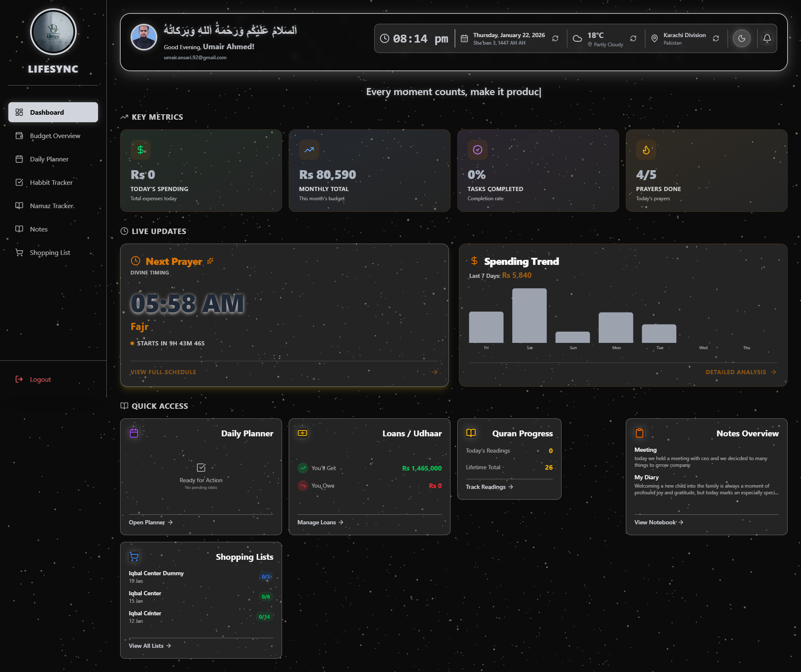Click the user profile avatar
The height and width of the screenshot is (672, 801).
pos(144,37)
